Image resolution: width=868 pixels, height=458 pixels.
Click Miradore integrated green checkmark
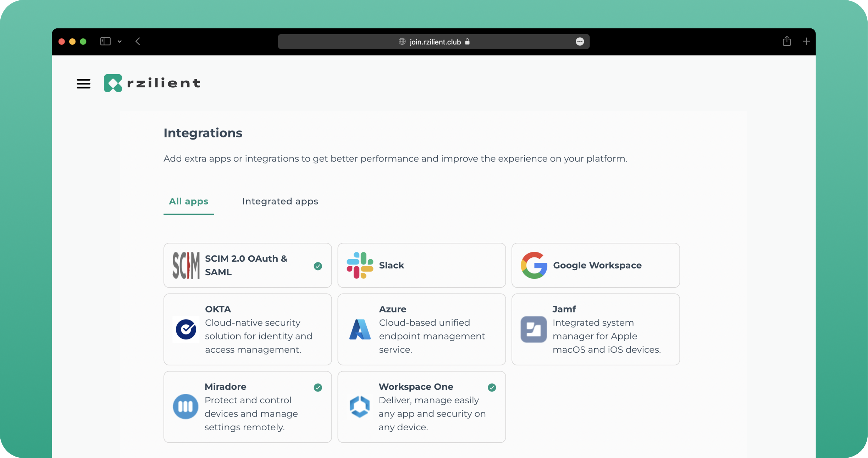pyautogui.click(x=318, y=387)
